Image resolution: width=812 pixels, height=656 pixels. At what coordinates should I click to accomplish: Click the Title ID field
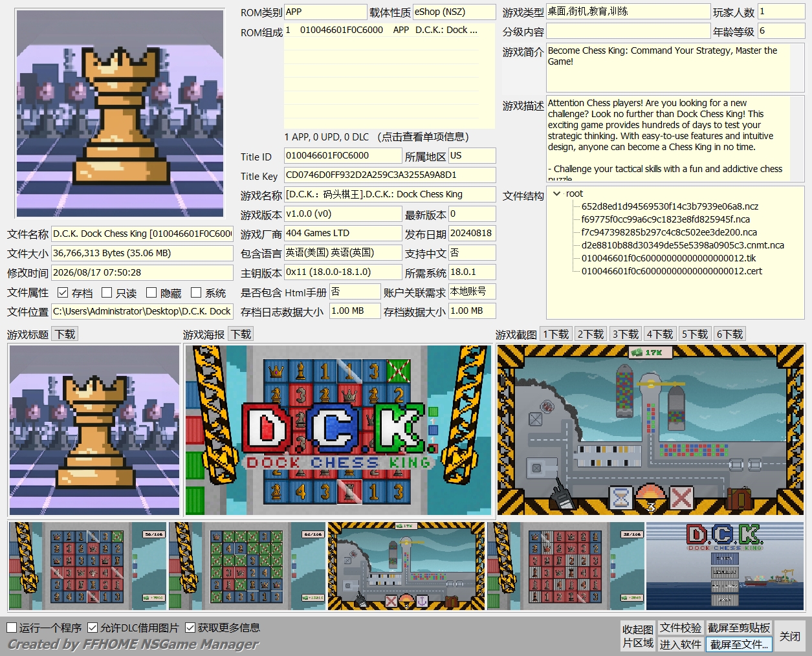(x=343, y=156)
